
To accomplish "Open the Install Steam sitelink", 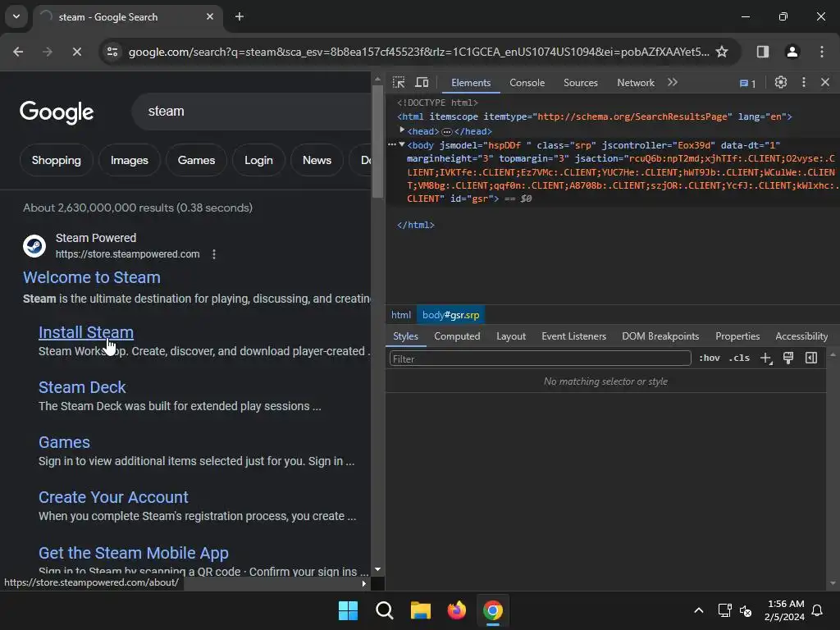I will click(85, 333).
